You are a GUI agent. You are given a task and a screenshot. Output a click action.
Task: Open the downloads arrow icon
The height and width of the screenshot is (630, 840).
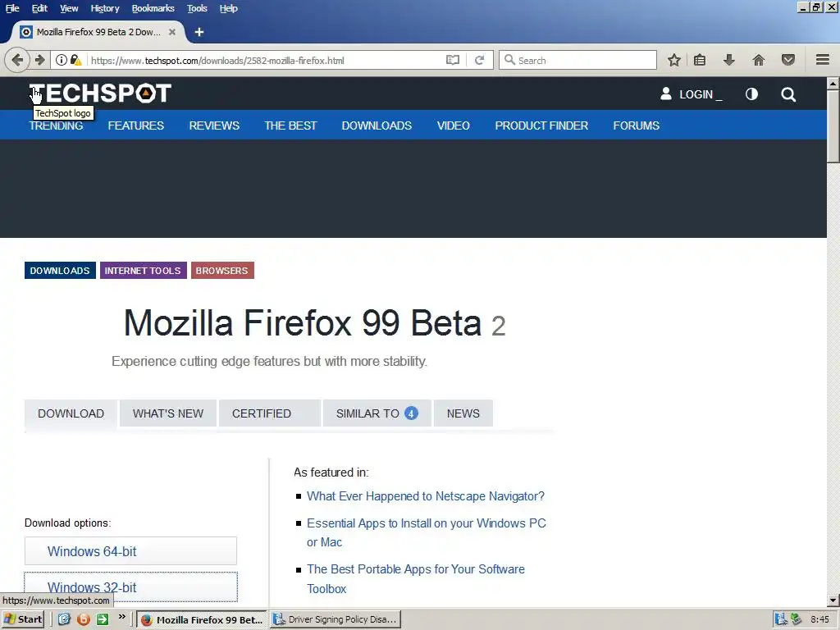click(x=728, y=60)
